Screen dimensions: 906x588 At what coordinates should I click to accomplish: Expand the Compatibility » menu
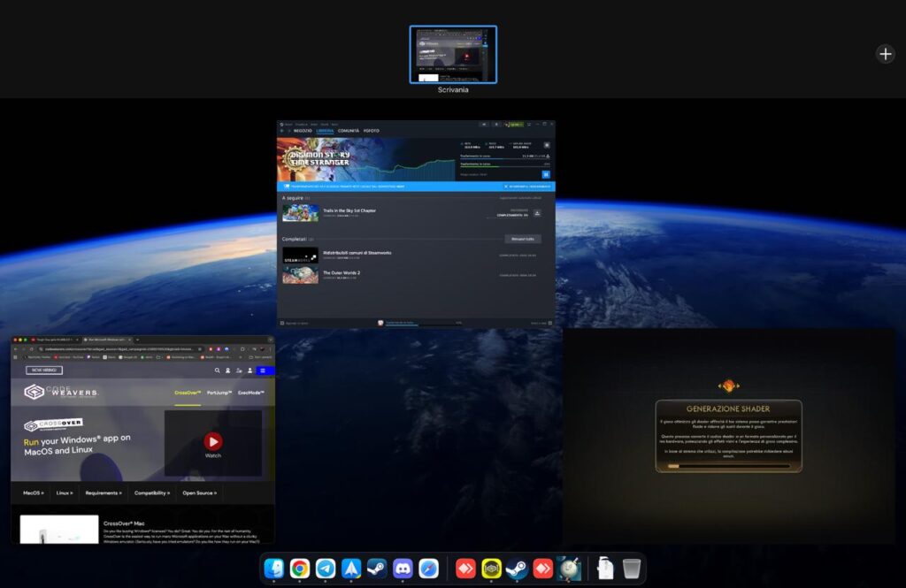(x=152, y=493)
